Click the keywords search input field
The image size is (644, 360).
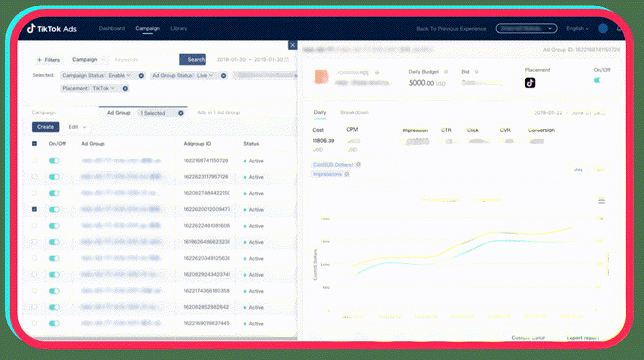pyautogui.click(x=144, y=60)
